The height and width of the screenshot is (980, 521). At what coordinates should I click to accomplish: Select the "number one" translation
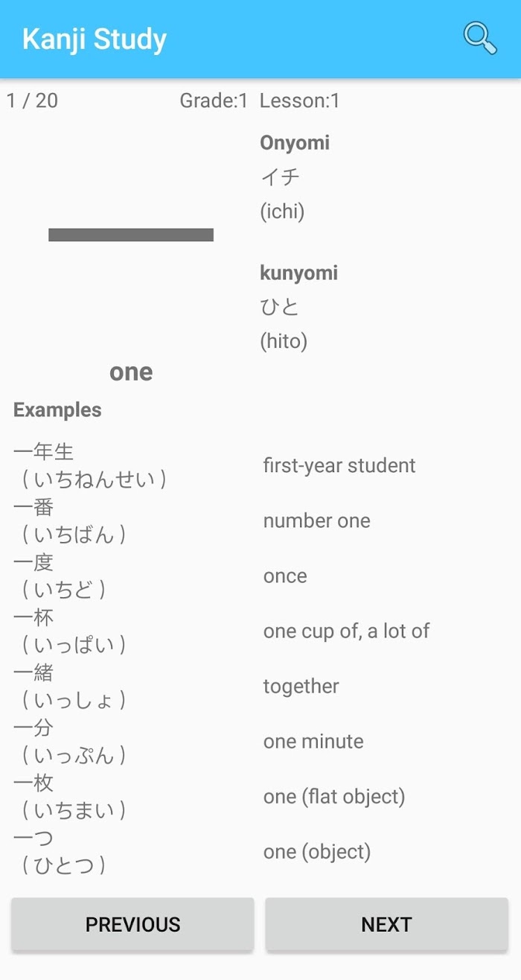[317, 521]
